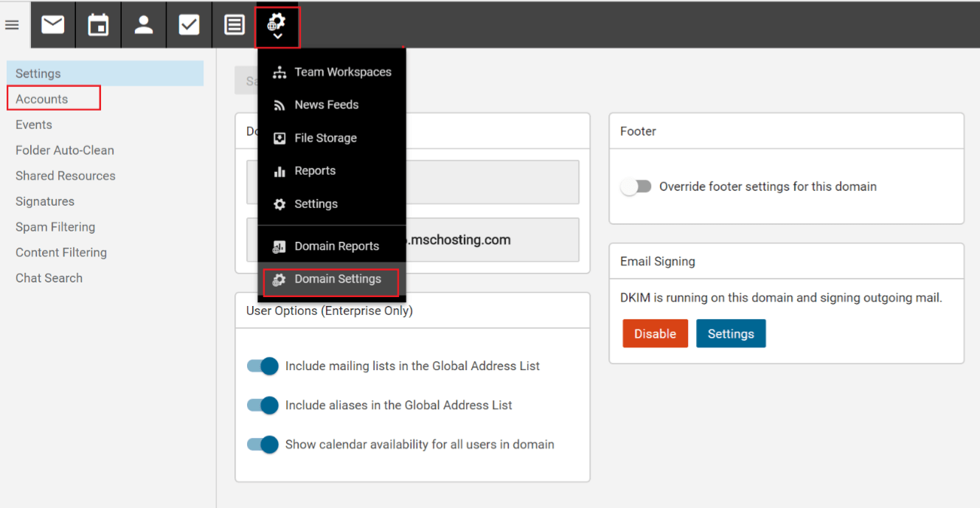Open the Contacts person icon
Screen dimensions: 980x508
coord(143,24)
